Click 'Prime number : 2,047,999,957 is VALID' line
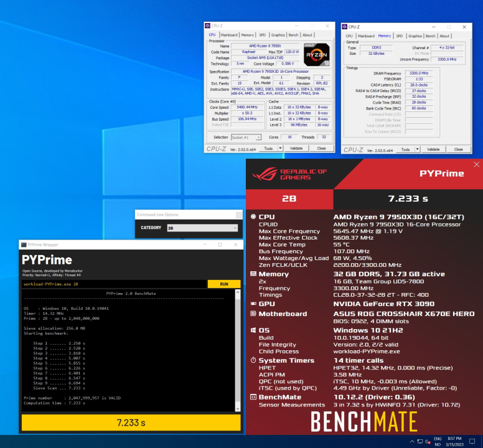The height and width of the screenshot is (448, 483). (72, 398)
